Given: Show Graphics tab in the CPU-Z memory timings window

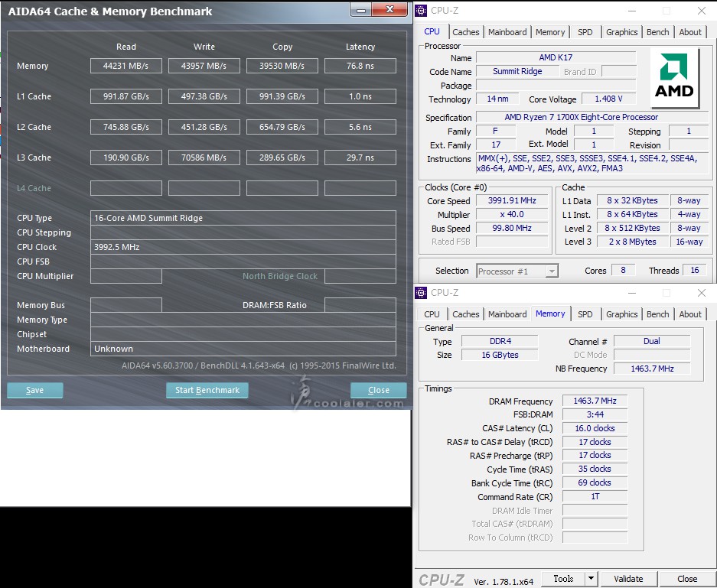Looking at the screenshot, I should click(622, 314).
